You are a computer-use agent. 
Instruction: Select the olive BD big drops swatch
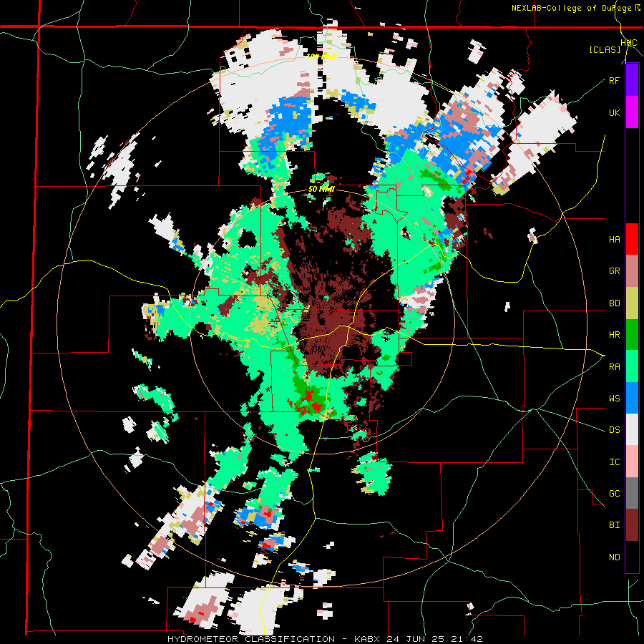[x=632, y=303]
